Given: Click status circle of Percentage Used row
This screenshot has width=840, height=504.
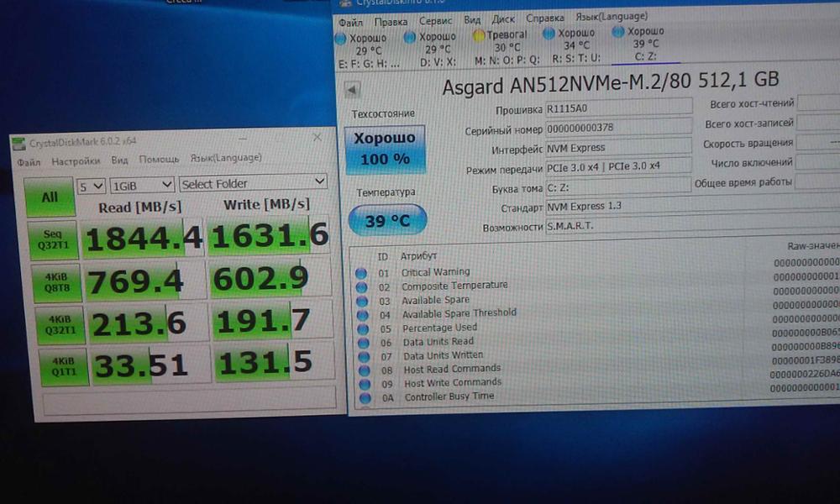Looking at the screenshot, I should 363,328.
